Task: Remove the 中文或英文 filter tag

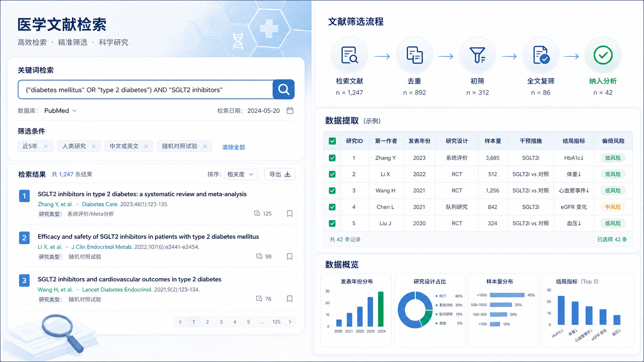Action: coord(146,146)
